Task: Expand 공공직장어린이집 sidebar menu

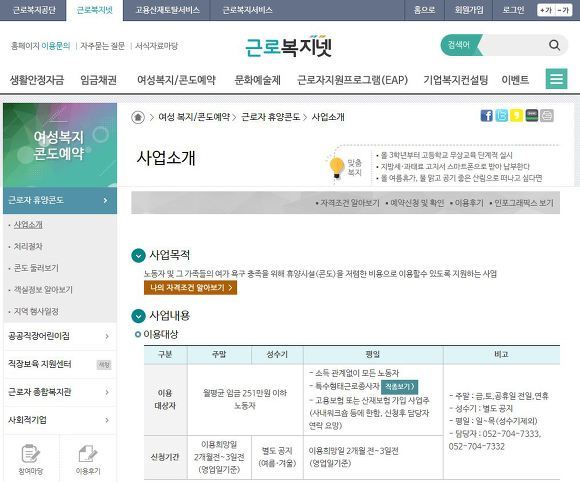Action: click(60, 336)
